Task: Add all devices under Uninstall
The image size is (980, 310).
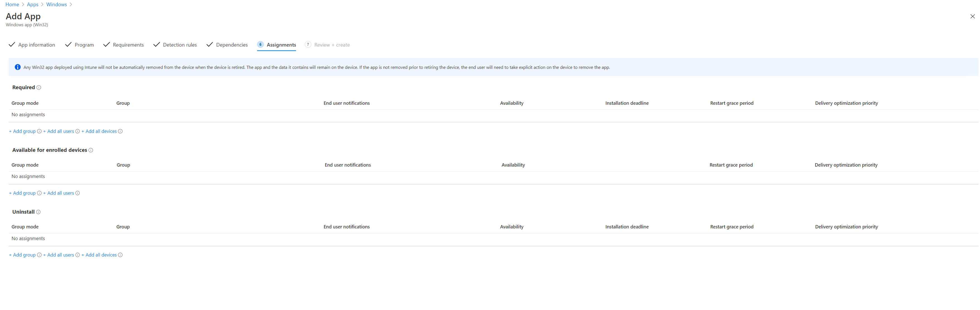Action: [99, 255]
